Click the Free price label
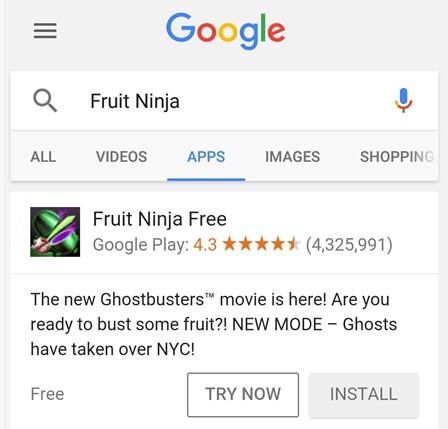The height and width of the screenshot is (429, 448). (47, 394)
